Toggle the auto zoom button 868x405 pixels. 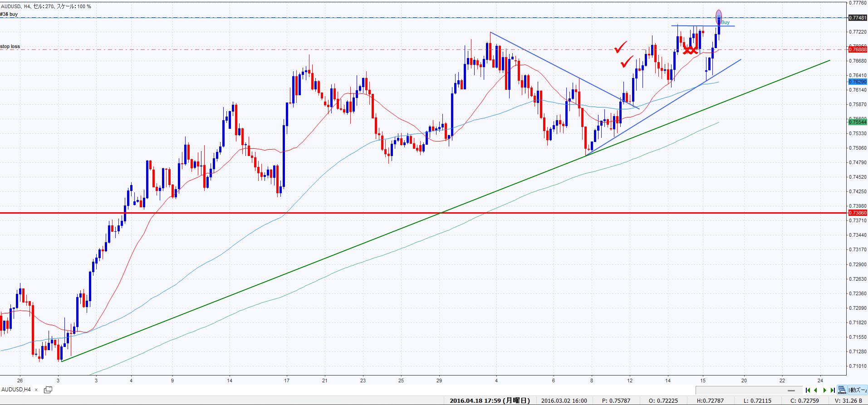tap(857, 390)
